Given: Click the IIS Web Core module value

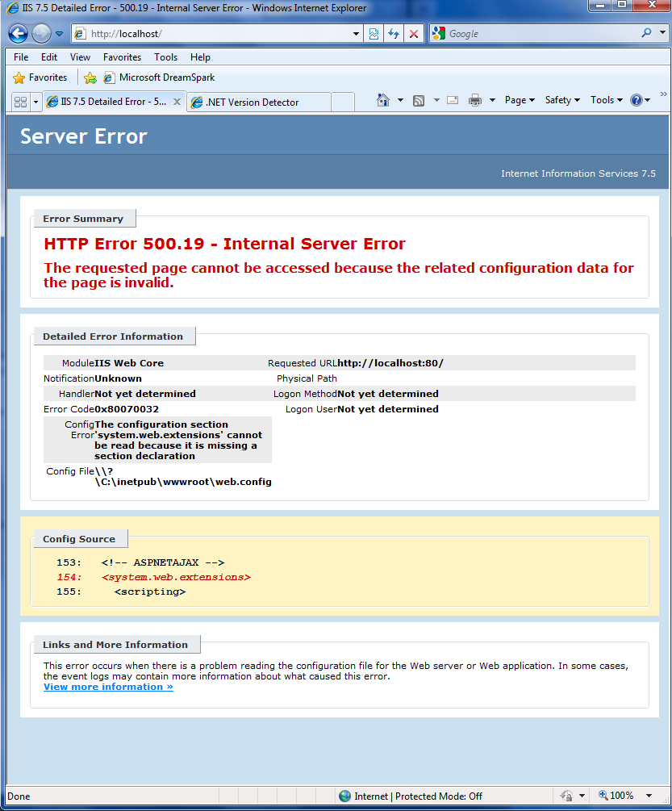Looking at the screenshot, I should (129, 363).
